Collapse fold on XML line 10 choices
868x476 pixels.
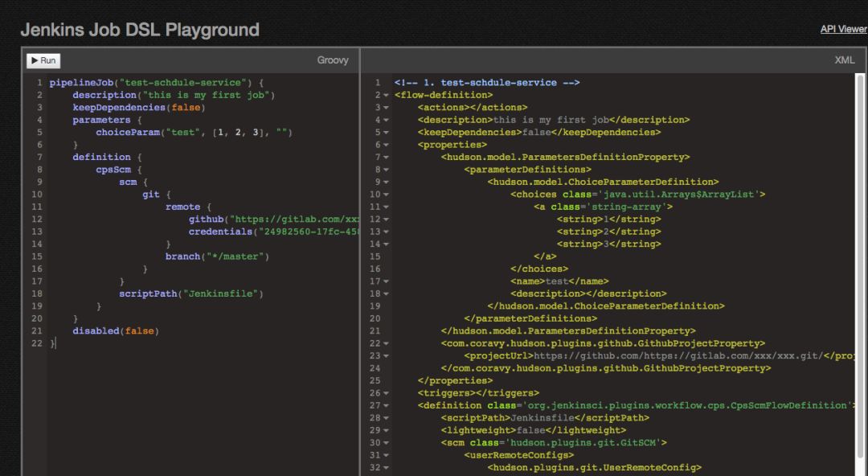386,195
